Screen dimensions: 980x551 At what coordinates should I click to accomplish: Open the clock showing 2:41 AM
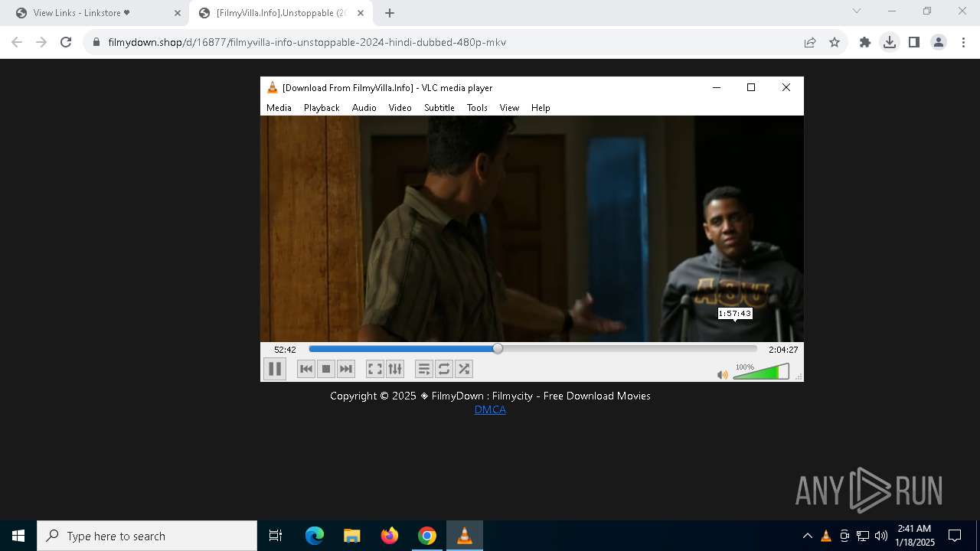tap(914, 536)
